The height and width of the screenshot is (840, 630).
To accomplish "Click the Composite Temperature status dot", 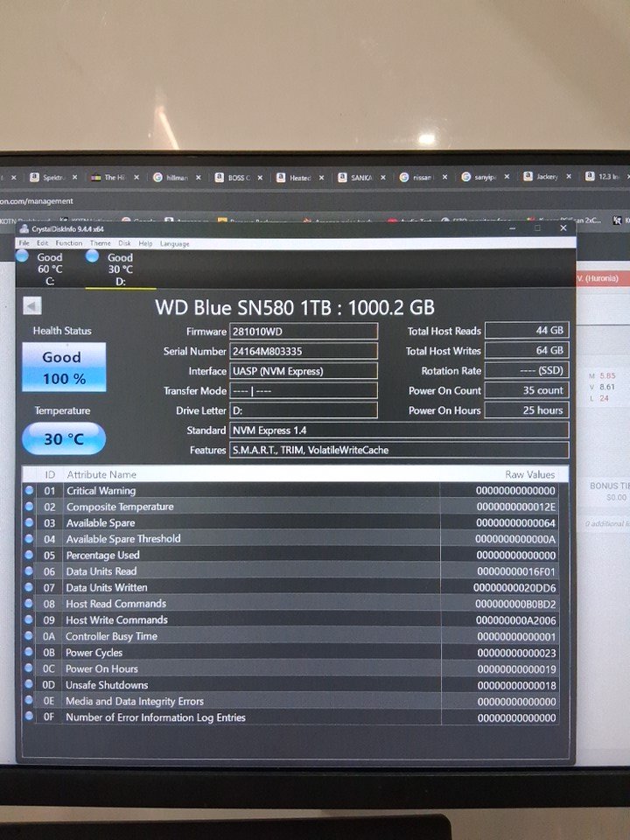I will (x=29, y=507).
